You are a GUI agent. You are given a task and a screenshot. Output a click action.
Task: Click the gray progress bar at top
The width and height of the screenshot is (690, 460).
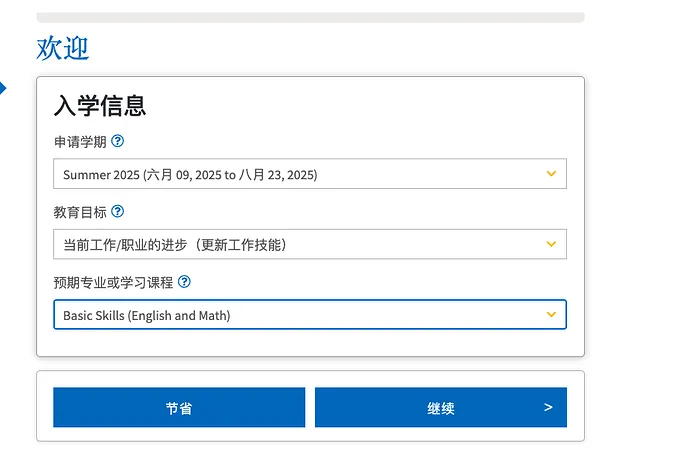coord(310,17)
